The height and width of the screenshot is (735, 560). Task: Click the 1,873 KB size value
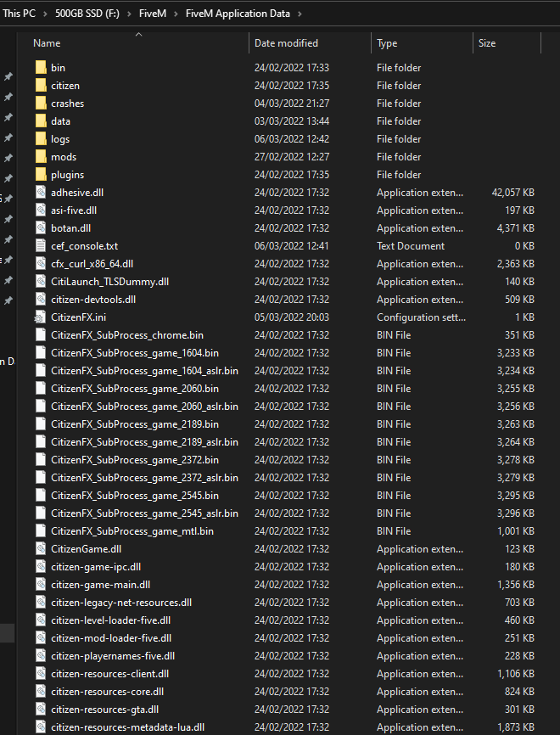click(x=516, y=727)
